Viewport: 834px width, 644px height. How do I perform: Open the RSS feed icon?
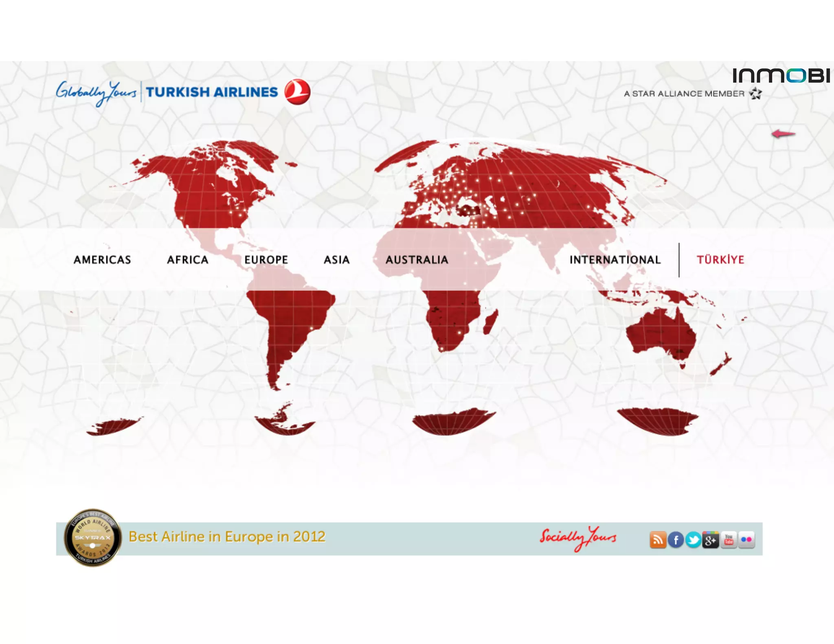tap(658, 540)
